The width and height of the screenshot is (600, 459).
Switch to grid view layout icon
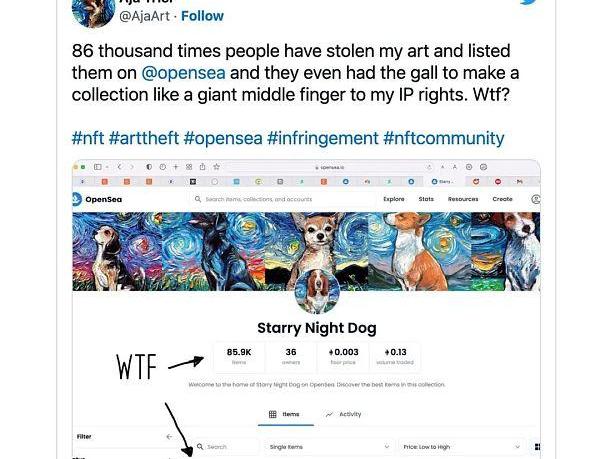tap(537, 447)
